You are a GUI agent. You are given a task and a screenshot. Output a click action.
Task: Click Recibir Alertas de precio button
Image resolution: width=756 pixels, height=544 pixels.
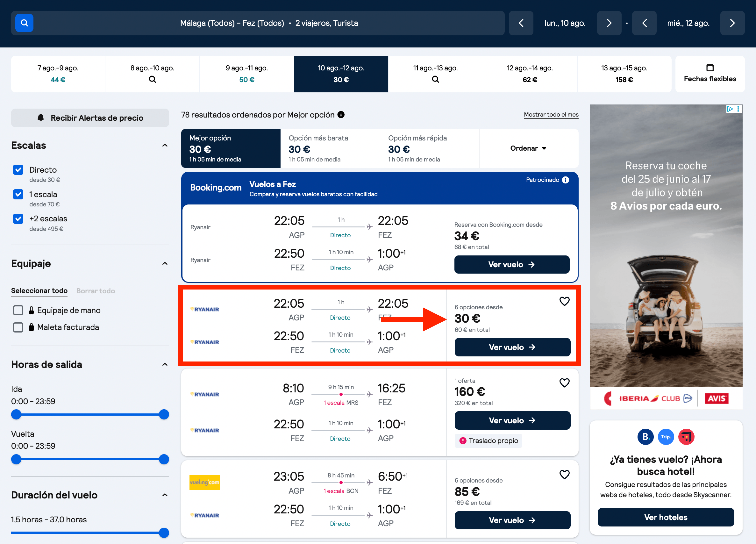click(x=90, y=118)
